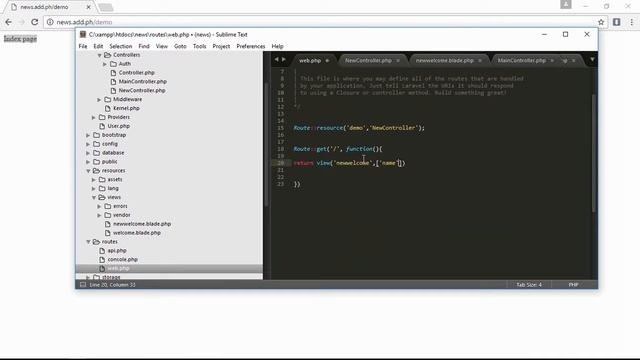Open the Selection menu

pos(120,46)
